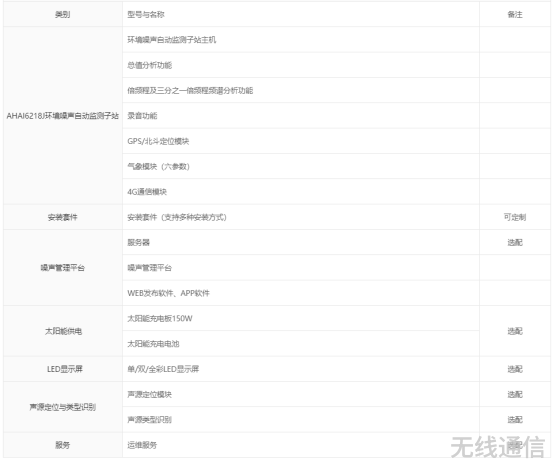Screen dimensions: 554x460
Task: Click the 类别 column header
Action: [63, 14]
